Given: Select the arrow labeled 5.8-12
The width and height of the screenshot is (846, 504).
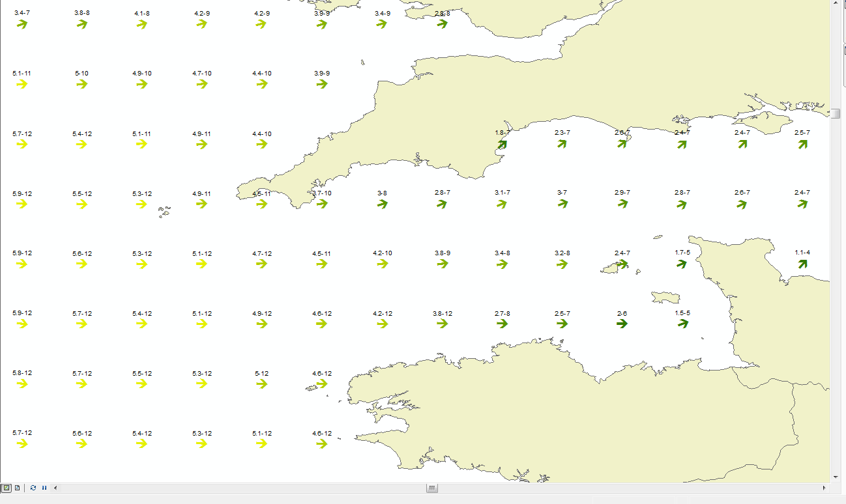Looking at the screenshot, I should click(x=22, y=384).
